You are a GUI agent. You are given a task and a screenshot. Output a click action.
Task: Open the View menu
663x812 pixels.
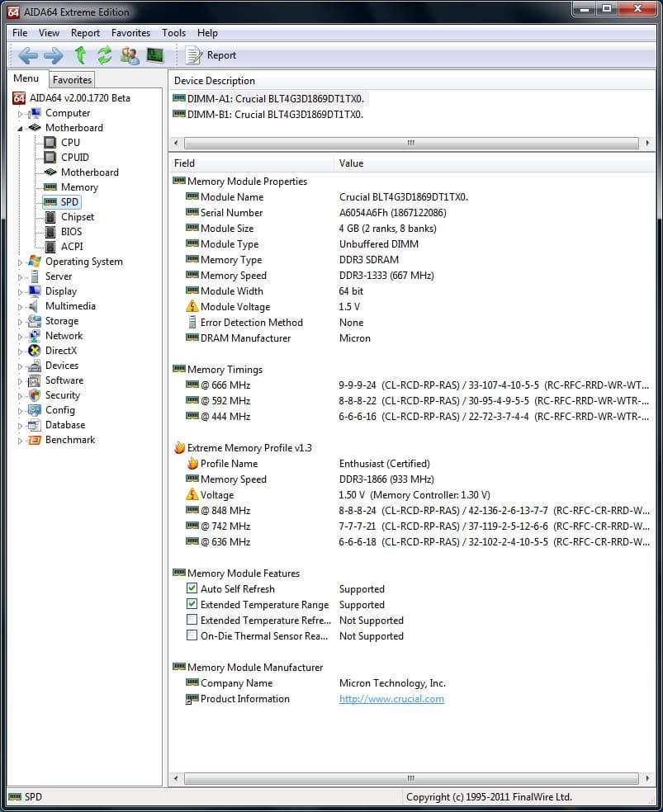[x=49, y=33]
